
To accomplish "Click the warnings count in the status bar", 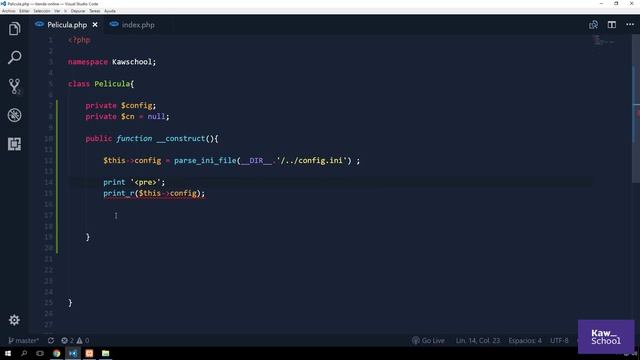I will [x=83, y=340].
